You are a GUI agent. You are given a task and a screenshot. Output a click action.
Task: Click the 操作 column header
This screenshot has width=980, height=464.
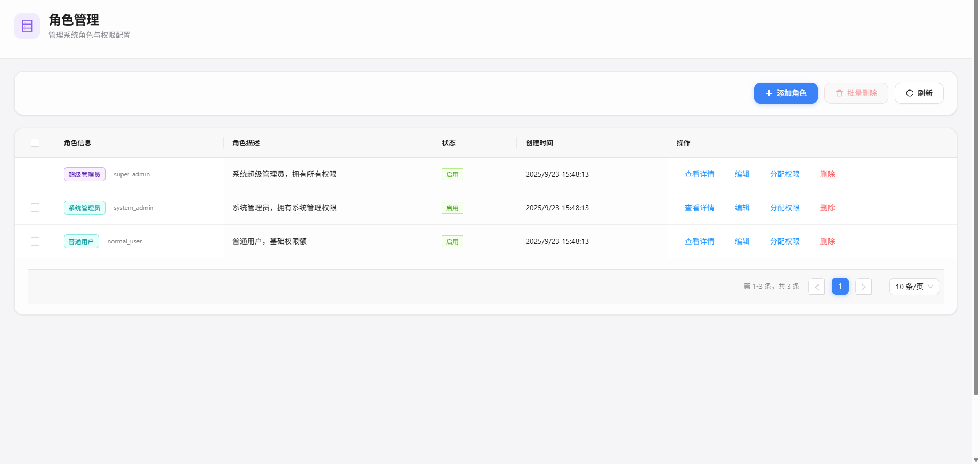(x=684, y=143)
